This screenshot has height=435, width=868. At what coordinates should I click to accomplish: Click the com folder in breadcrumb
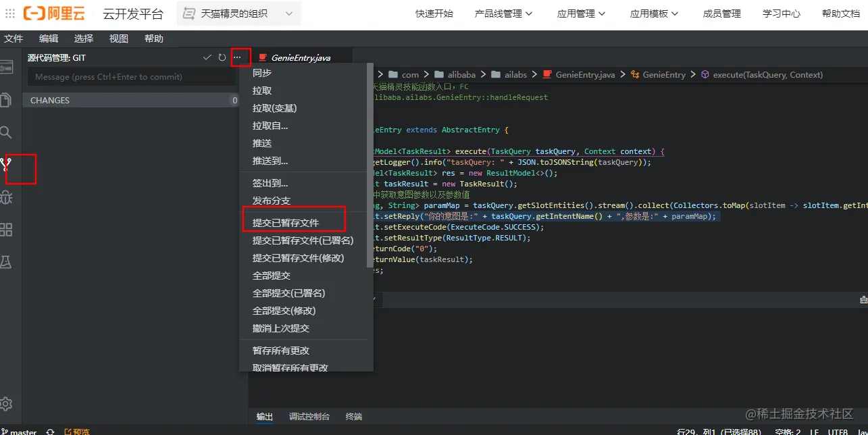pos(404,74)
